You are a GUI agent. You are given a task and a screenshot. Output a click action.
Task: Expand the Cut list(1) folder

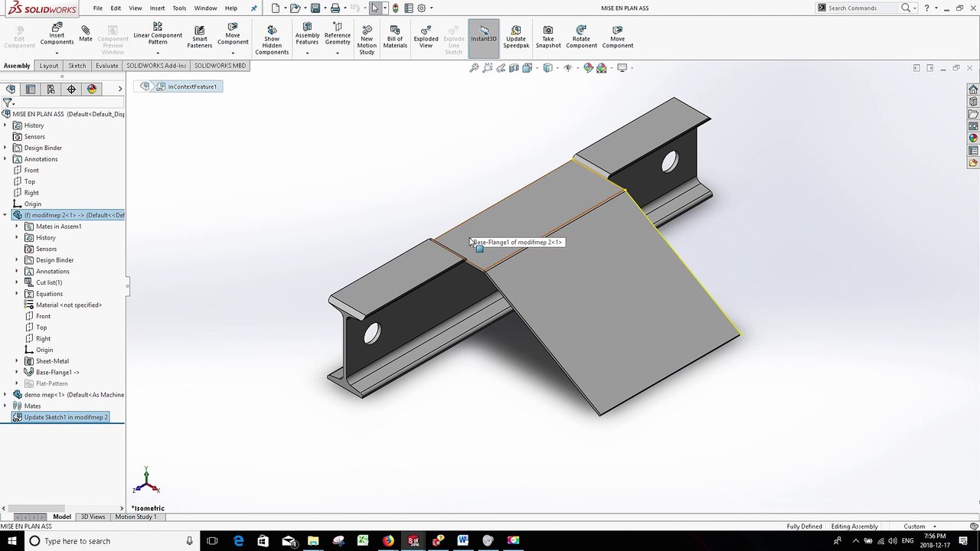tap(17, 282)
